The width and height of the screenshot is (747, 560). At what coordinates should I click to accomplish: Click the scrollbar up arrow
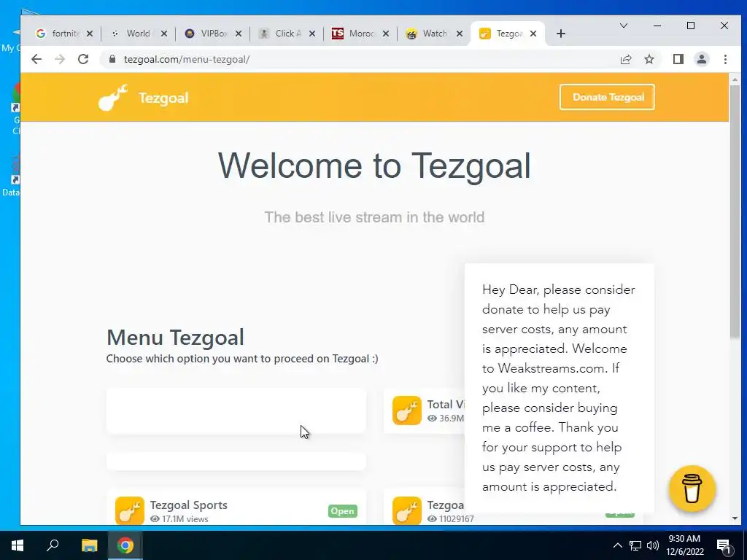click(735, 79)
